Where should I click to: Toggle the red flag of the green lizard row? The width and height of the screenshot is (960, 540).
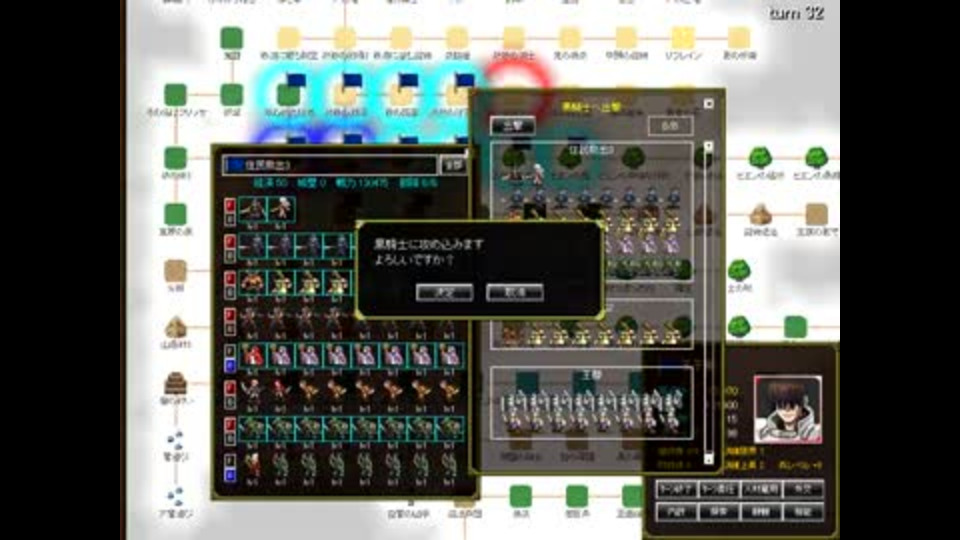(x=230, y=424)
